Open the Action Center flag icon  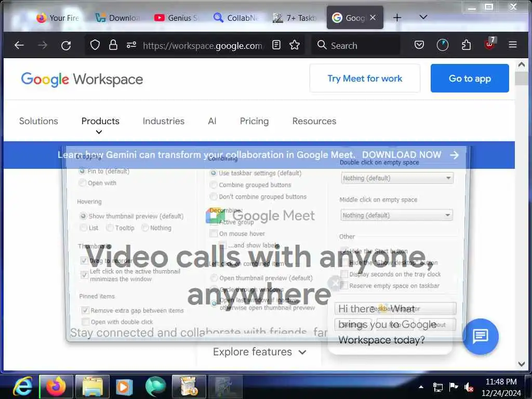click(453, 387)
